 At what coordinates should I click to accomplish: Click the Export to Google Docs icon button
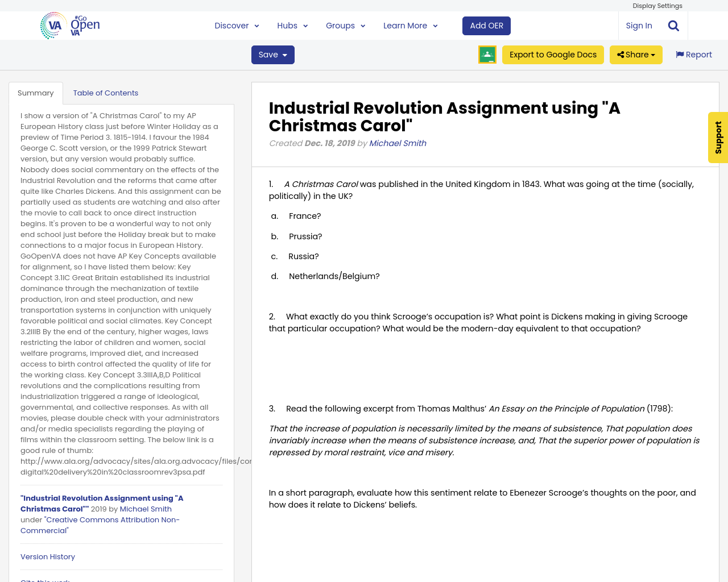point(553,53)
